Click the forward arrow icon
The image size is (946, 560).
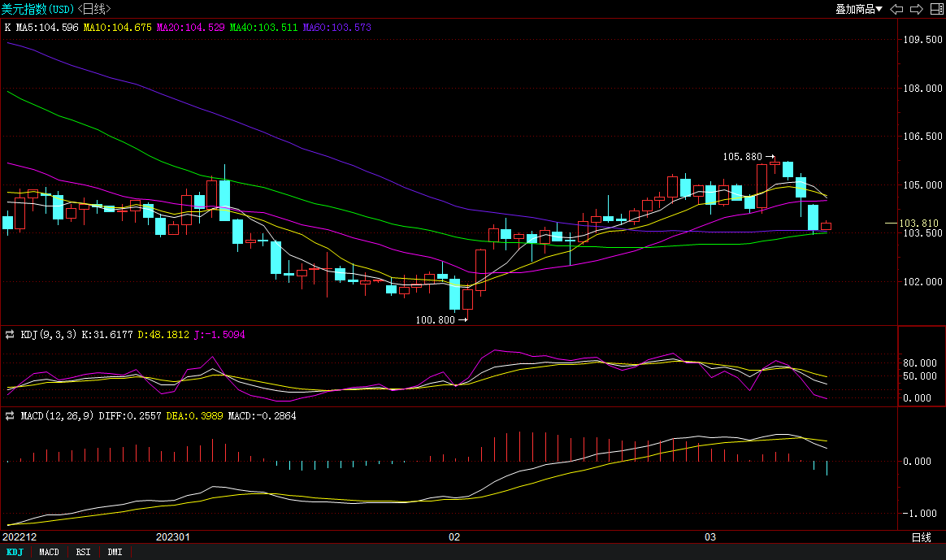coord(916,9)
